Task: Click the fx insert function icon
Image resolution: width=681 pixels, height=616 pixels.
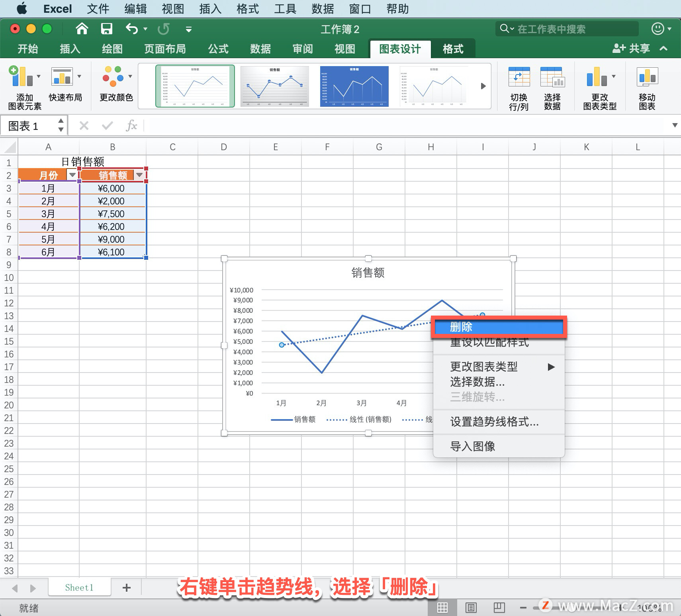Action: point(131,126)
